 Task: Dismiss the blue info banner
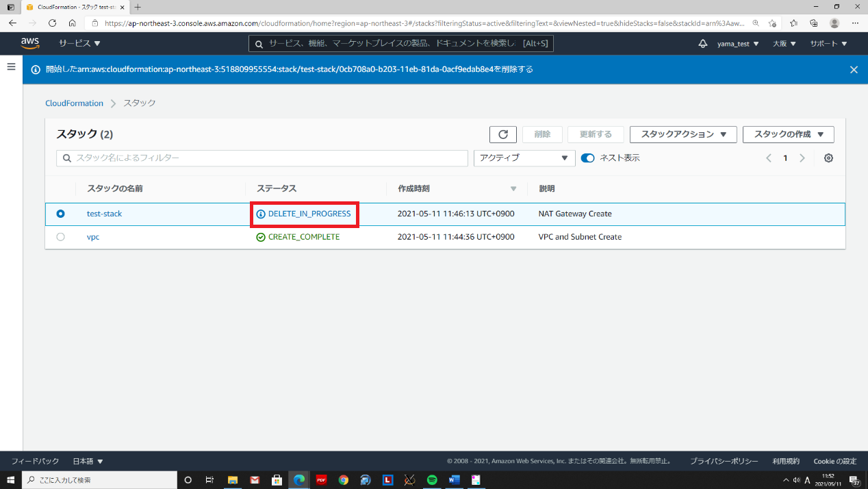[854, 70]
